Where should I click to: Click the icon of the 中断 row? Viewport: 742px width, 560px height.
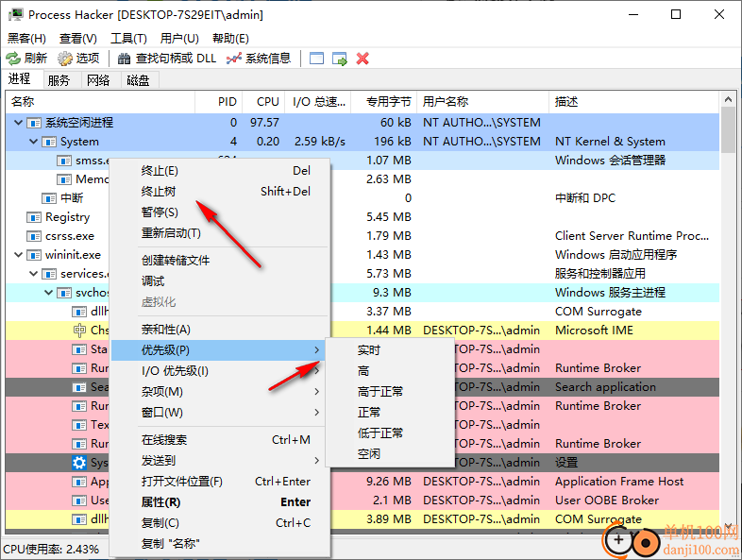coord(49,198)
